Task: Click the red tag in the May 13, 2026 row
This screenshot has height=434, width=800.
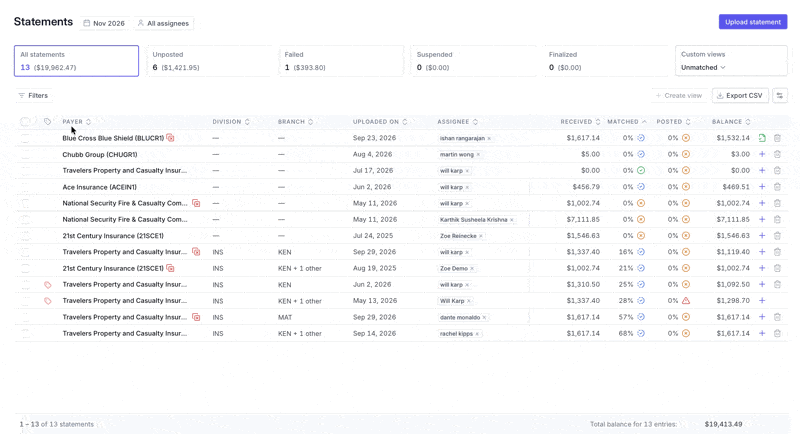Action: pyautogui.click(x=47, y=301)
